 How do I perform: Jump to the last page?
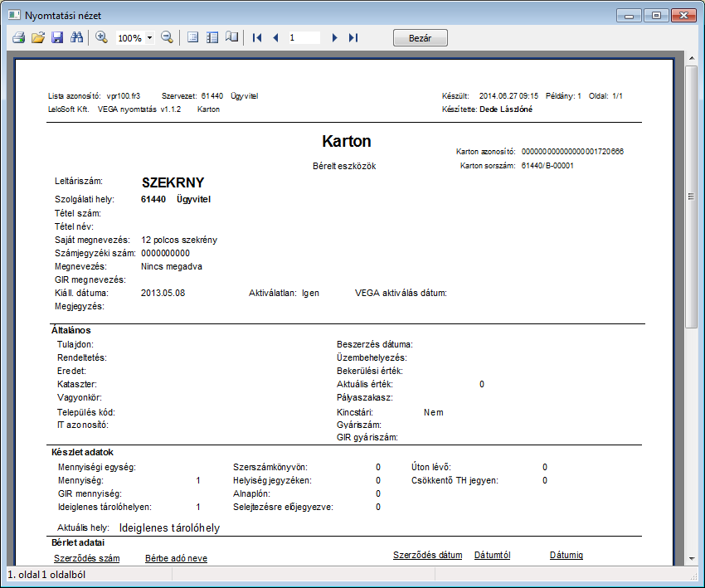coord(353,38)
